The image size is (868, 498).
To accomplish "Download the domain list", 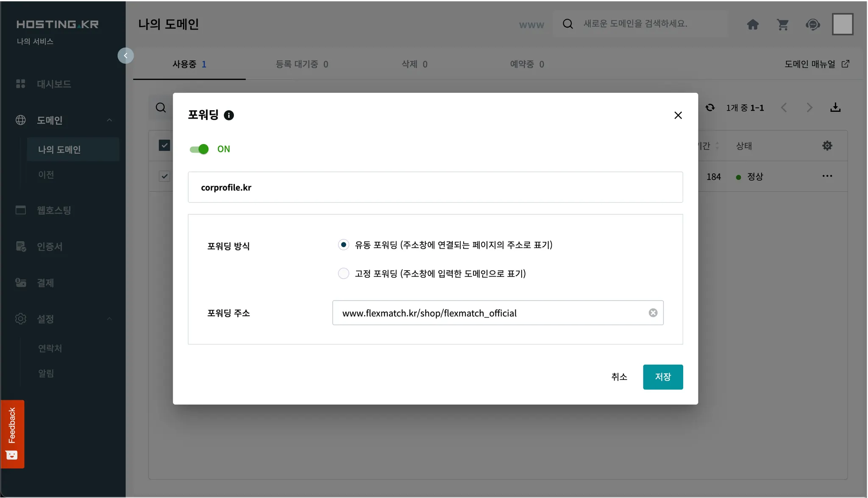I will pos(835,108).
